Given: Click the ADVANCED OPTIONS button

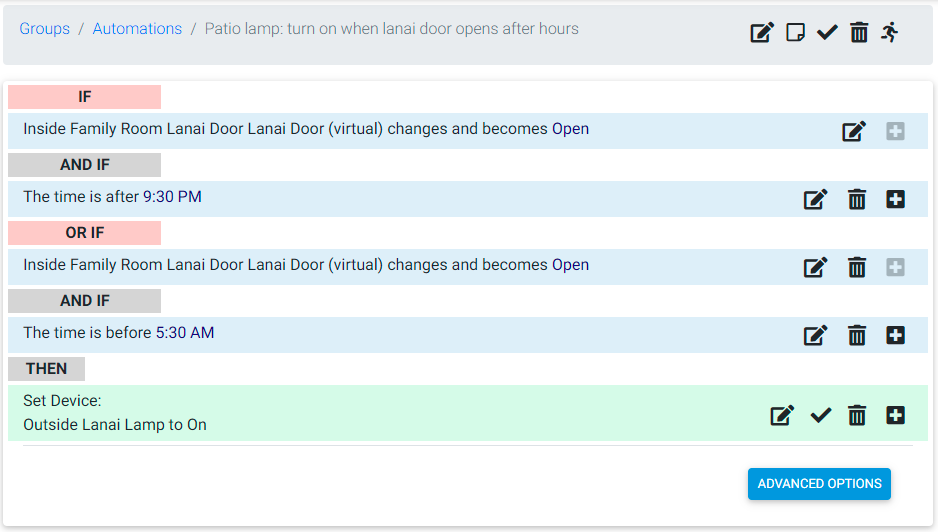Looking at the screenshot, I should [819, 484].
